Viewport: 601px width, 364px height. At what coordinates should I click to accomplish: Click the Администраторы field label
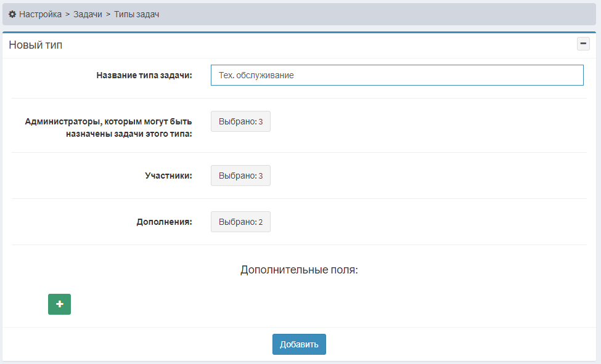[108, 127]
